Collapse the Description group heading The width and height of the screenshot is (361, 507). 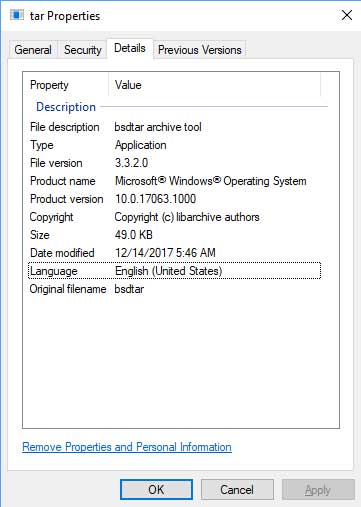coord(66,107)
